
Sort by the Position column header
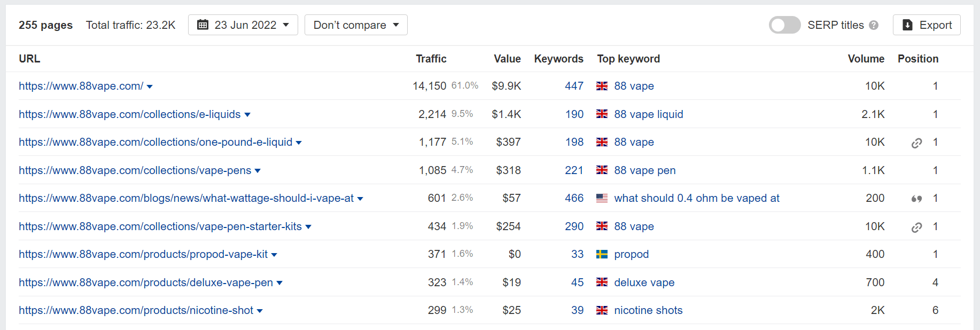[x=918, y=59]
